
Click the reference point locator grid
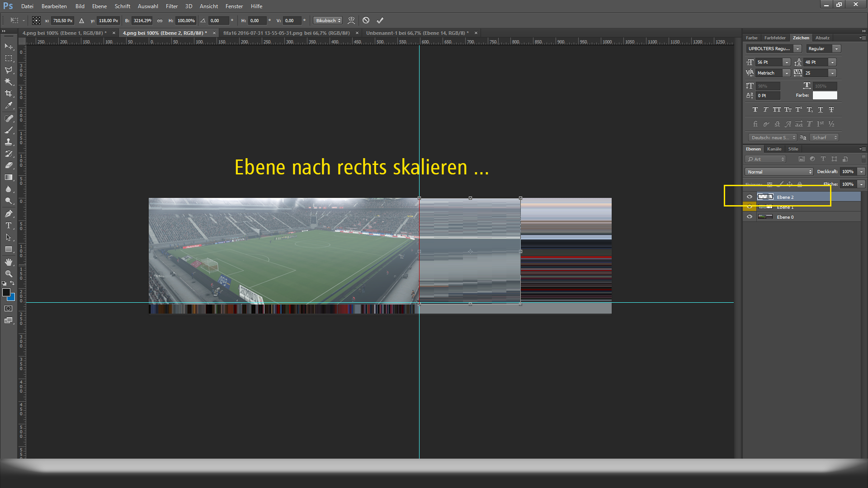click(37, 20)
